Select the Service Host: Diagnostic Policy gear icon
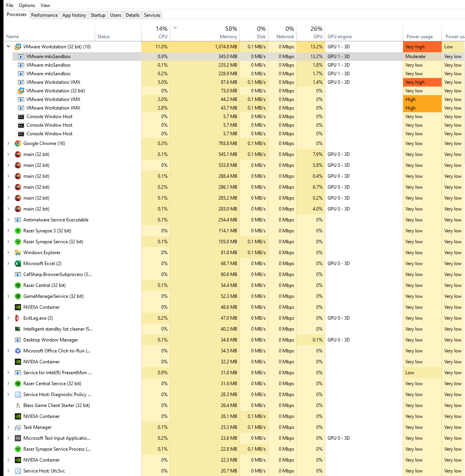 (x=18, y=395)
